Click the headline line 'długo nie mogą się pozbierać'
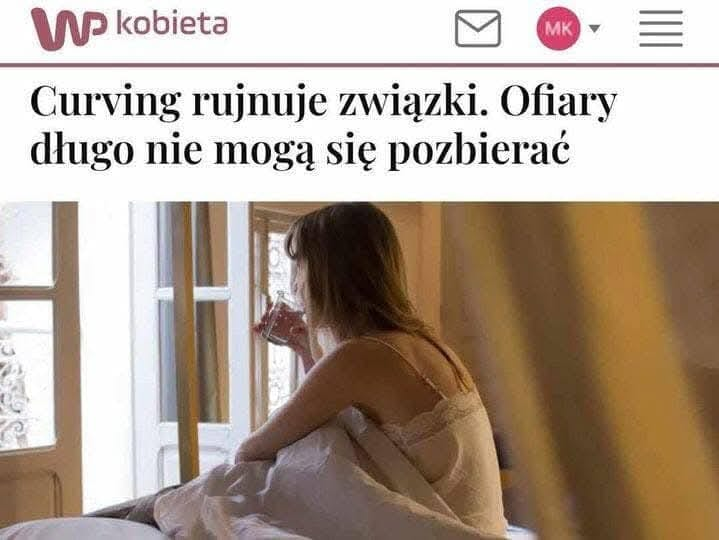This screenshot has height=540, width=719. pyautogui.click(x=300, y=149)
